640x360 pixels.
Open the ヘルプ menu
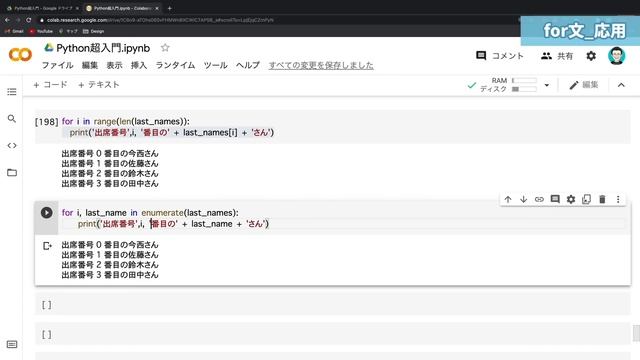point(248,65)
